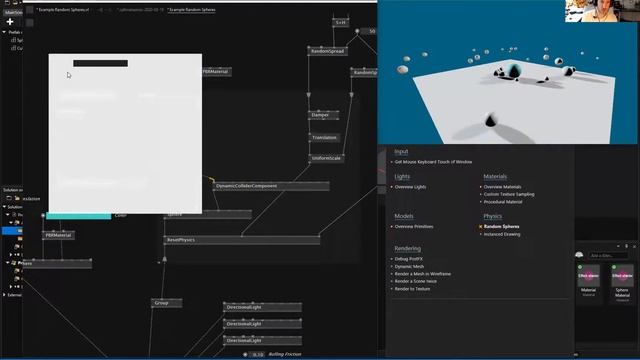Open the Dynamic Mesh example
Image resolution: width=640 pixels, height=360 pixels.
click(x=409, y=267)
